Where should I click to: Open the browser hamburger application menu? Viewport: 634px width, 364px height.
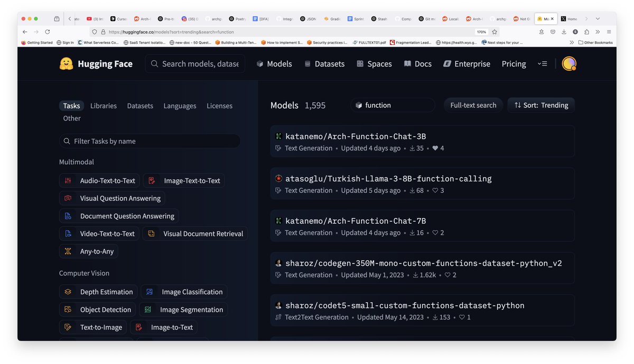coord(609,32)
